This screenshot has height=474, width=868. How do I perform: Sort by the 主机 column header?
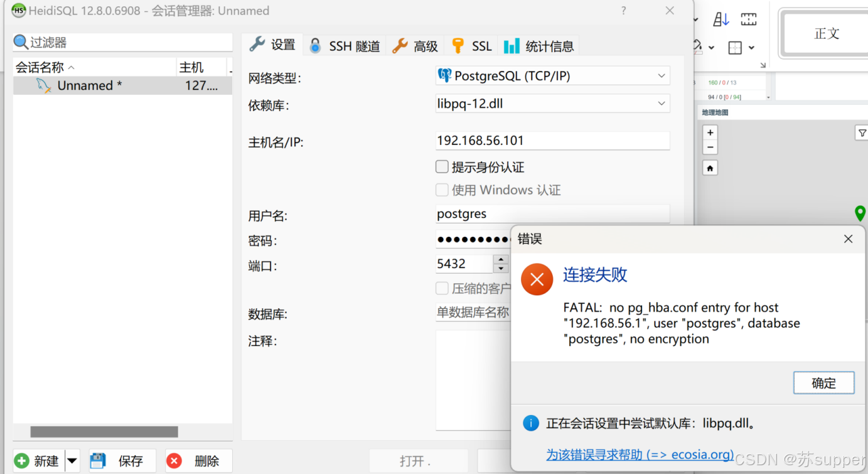click(x=201, y=67)
